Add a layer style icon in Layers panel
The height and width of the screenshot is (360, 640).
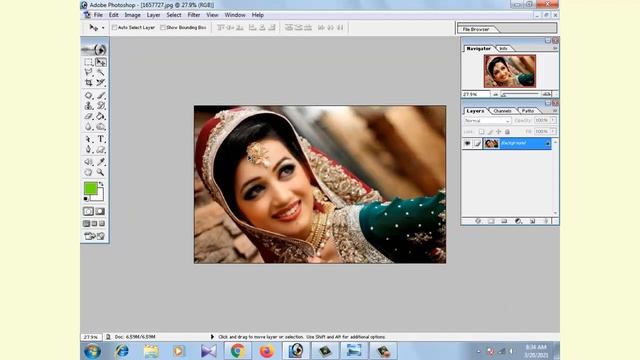pyautogui.click(x=478, y=221)
